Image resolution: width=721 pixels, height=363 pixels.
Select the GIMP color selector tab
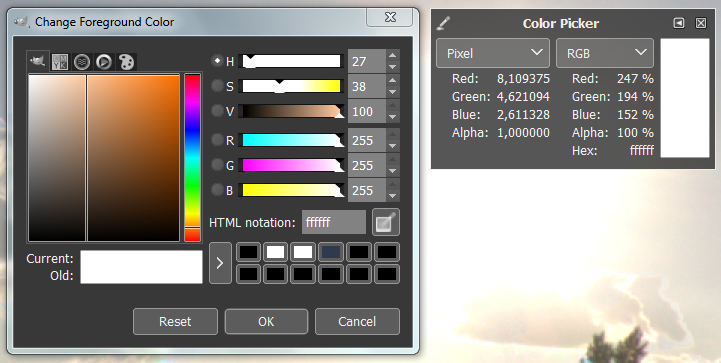pyautogui.click(x=38, y=61)
